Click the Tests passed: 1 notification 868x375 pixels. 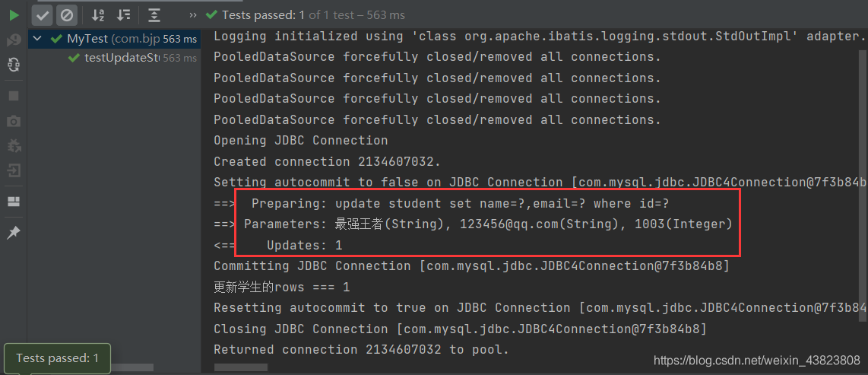(58, 358)
